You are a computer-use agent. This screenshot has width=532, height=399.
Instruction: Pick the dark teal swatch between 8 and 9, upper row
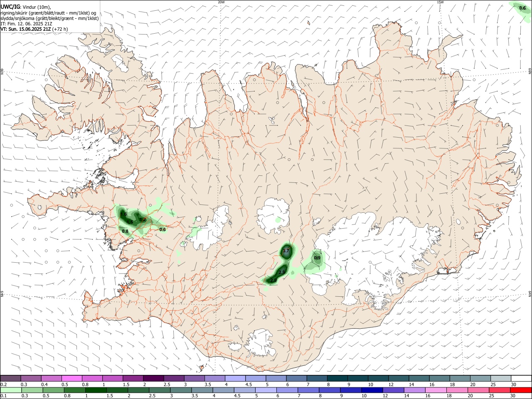(x=337, y=378)
